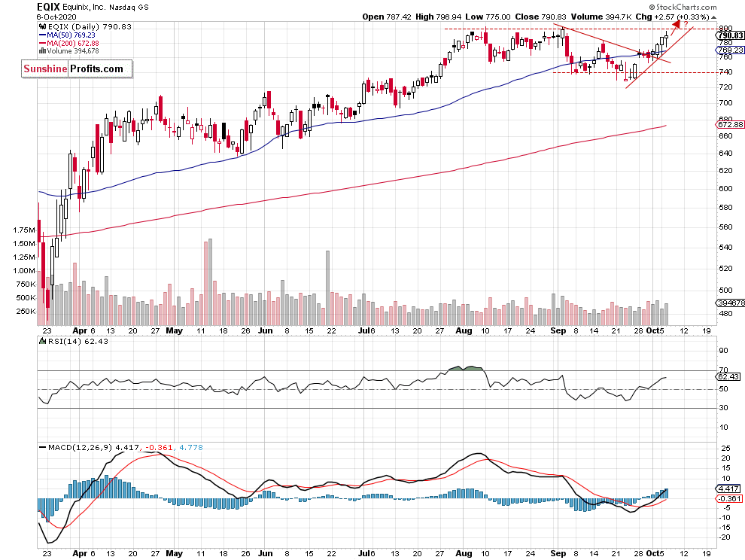Screen dimensions: 745x560
Task: Click the 6-Oct-2020 date label
Action: 56,17
